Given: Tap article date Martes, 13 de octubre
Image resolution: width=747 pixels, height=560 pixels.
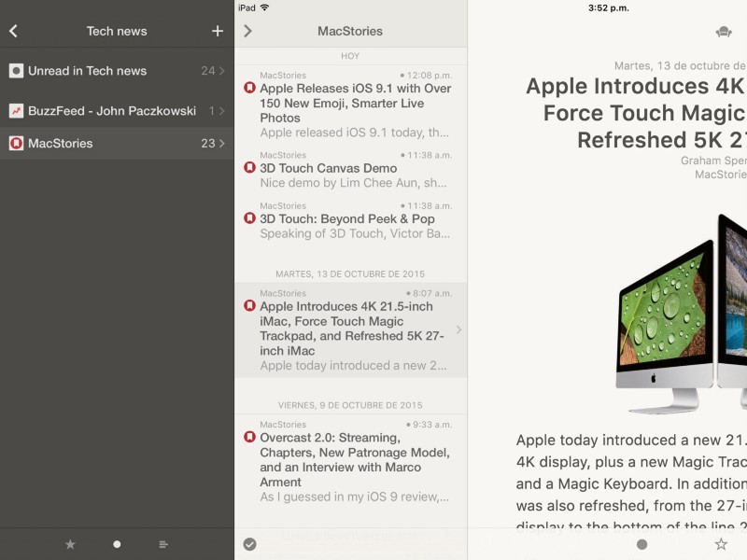Looking at the screenshot, I should (x=681, y=65).
